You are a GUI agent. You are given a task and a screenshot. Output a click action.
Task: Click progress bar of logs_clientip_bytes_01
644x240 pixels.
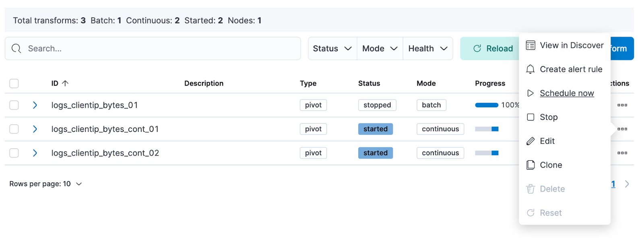coord(487,105)
